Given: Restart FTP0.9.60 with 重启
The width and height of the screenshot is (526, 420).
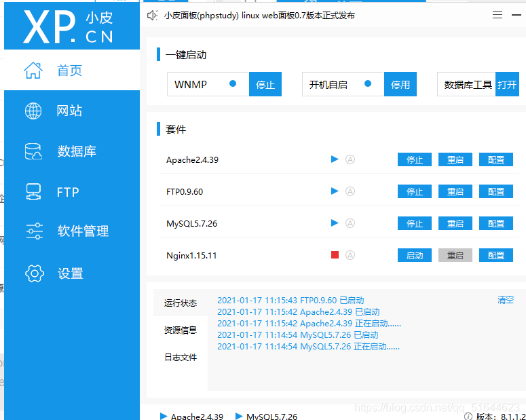Looking at the screenshot, I should pos(455,191).
